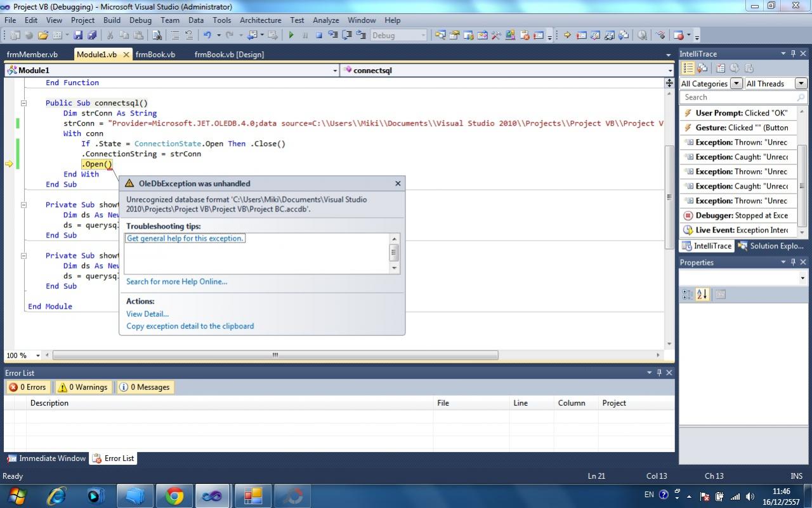The width and height of the screenshot is (812, 508).
Task: Click the taskbar volume speaker icon
Action: click(x=750, y=497)
